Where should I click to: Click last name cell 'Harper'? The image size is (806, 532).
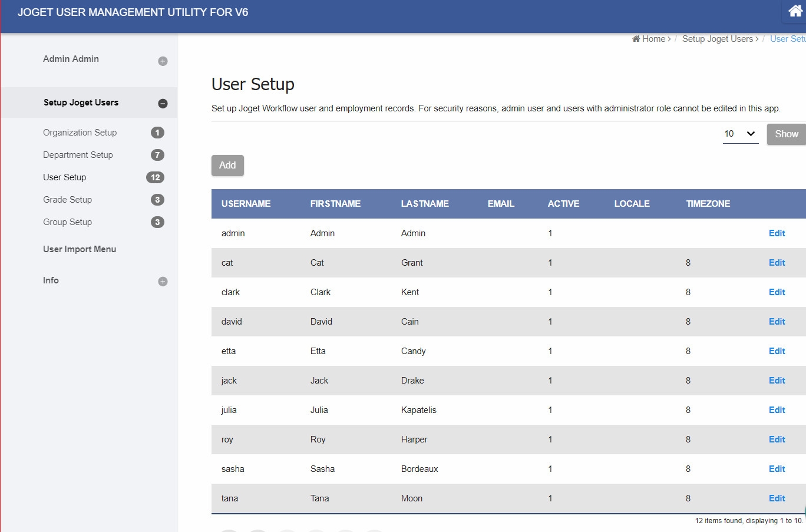tap(414, 440)
